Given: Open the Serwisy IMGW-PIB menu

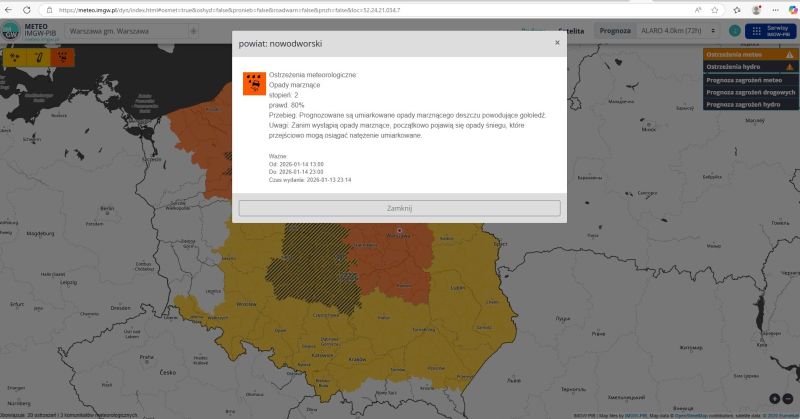Looking at the screenshot, I should [768, 31].
